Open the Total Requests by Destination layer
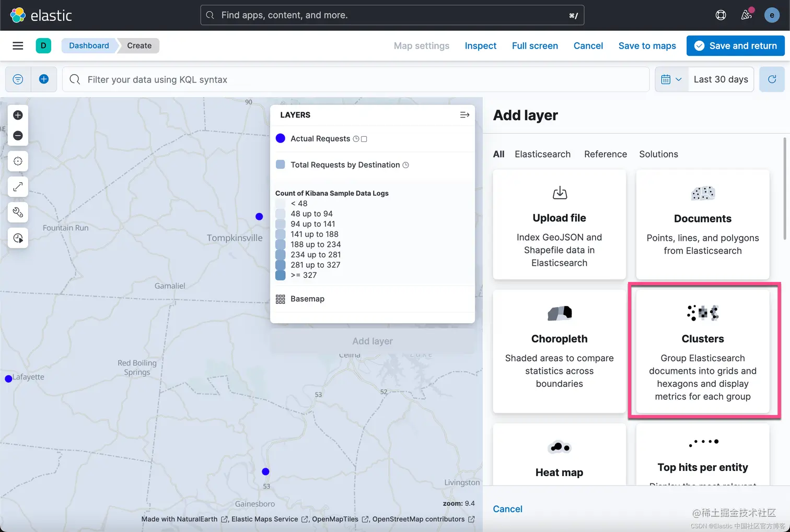The height and width of the screenshot is (532, 790). click(x=345, y=165)
